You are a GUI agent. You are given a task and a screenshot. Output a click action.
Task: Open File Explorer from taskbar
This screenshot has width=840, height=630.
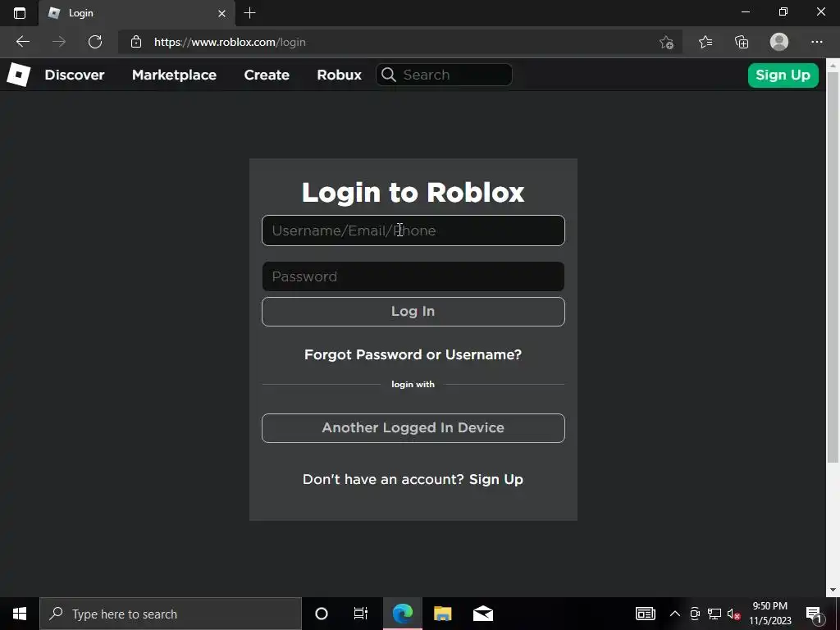(442, 614)
